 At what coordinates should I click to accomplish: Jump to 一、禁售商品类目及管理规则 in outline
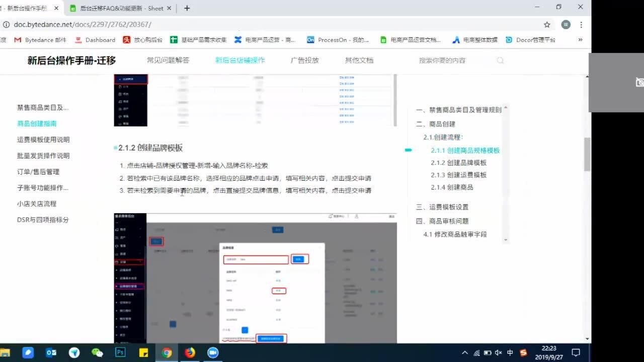[x=458, y=110]
